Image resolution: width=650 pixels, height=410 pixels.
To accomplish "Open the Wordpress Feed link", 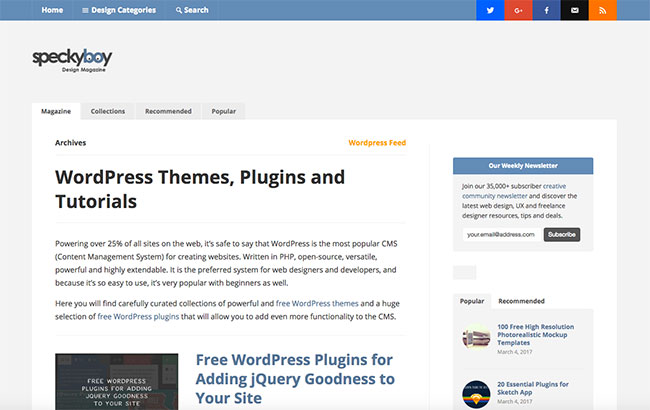I will click(x=377, y=143).
